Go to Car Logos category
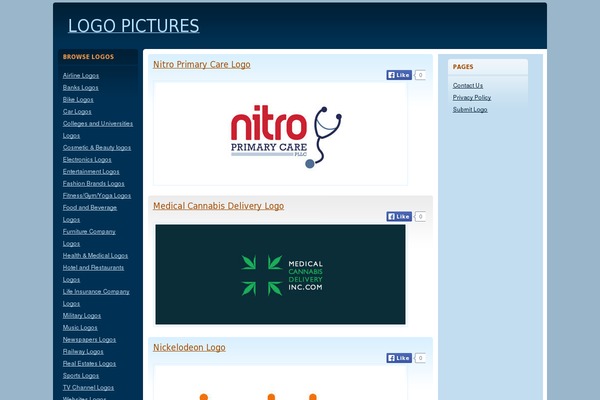This screenshot has width=600, height=400. click(x=77, y=111)
